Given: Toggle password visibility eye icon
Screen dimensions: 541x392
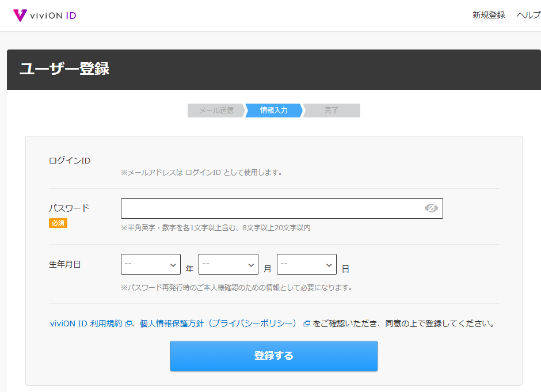Looking at the screenshot, I should (x=431, y=208).
